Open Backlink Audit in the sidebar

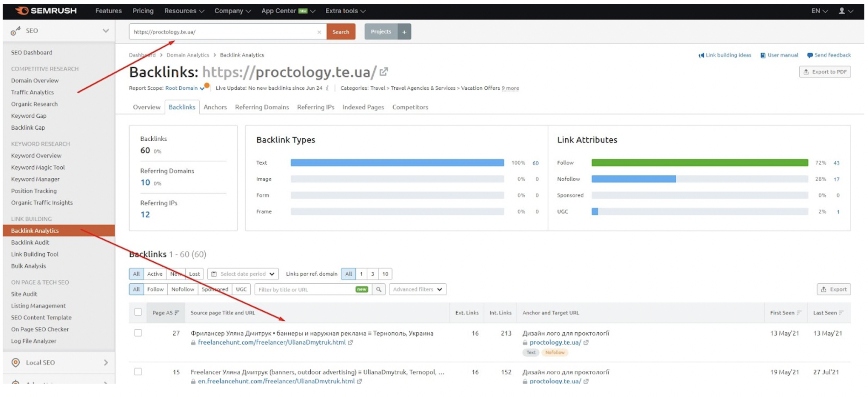click(30, 243)
